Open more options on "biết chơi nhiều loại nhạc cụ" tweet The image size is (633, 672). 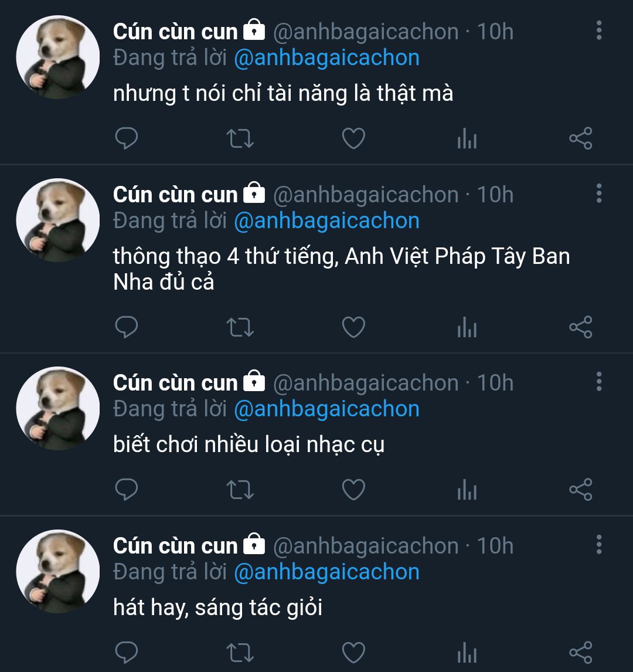[598, 382]
